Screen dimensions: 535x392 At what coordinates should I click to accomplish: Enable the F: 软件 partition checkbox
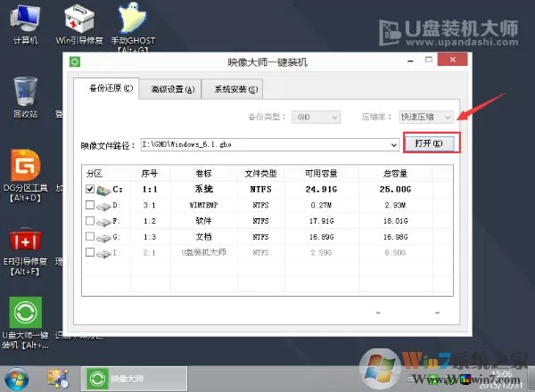(90, 221)
